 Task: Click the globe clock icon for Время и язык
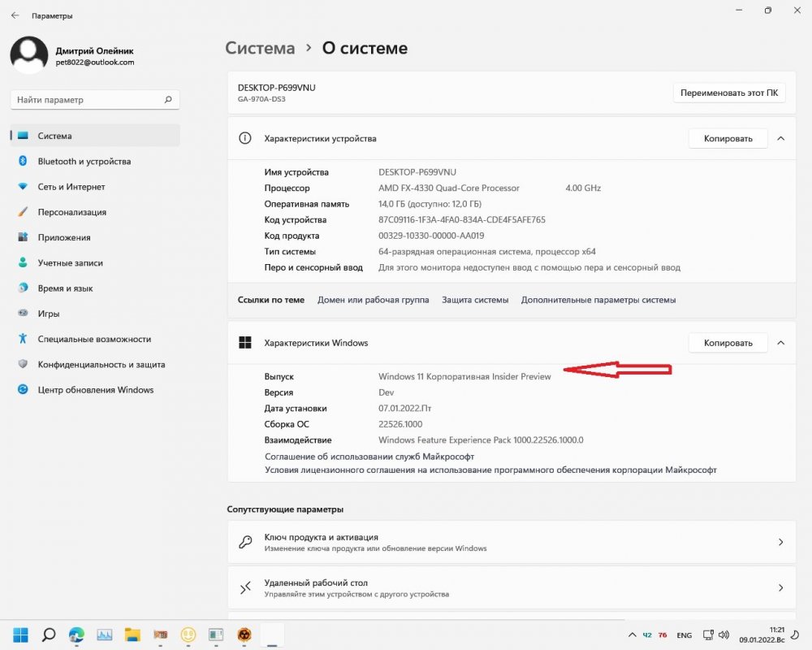[23, 288]
